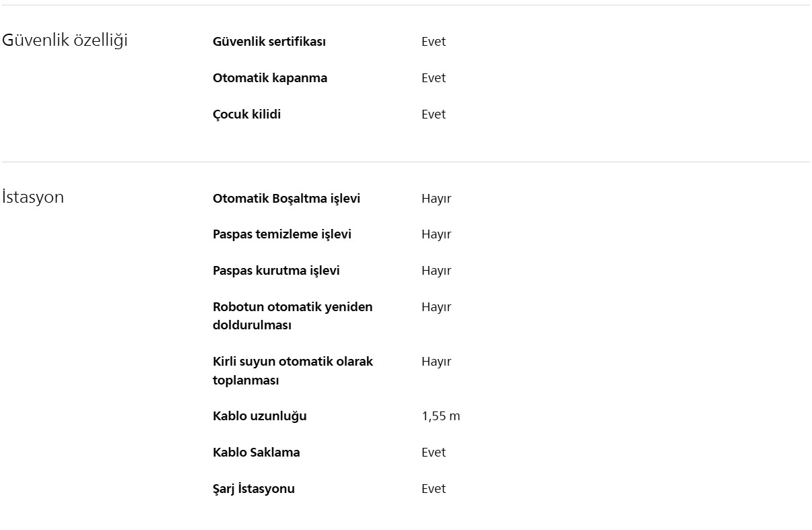The width and height of the screenshot is (812, 530).
Task: Select Kirli suyun otomatik olarak toplanması label
Action: 292,370
